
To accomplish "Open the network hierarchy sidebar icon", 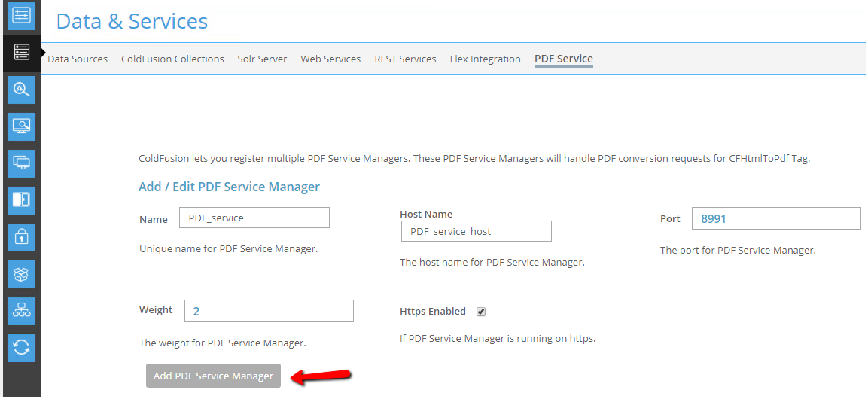I will tap(21, 311).
